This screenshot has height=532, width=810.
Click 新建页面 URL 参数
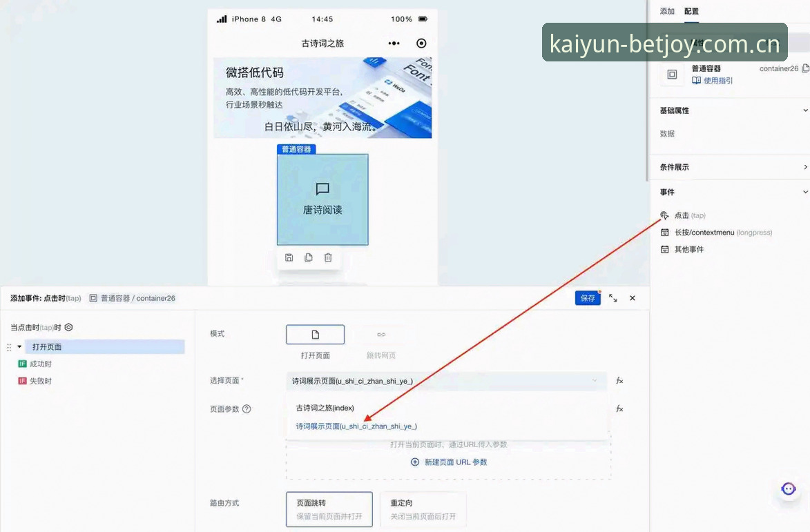click(x=449, y=462)
